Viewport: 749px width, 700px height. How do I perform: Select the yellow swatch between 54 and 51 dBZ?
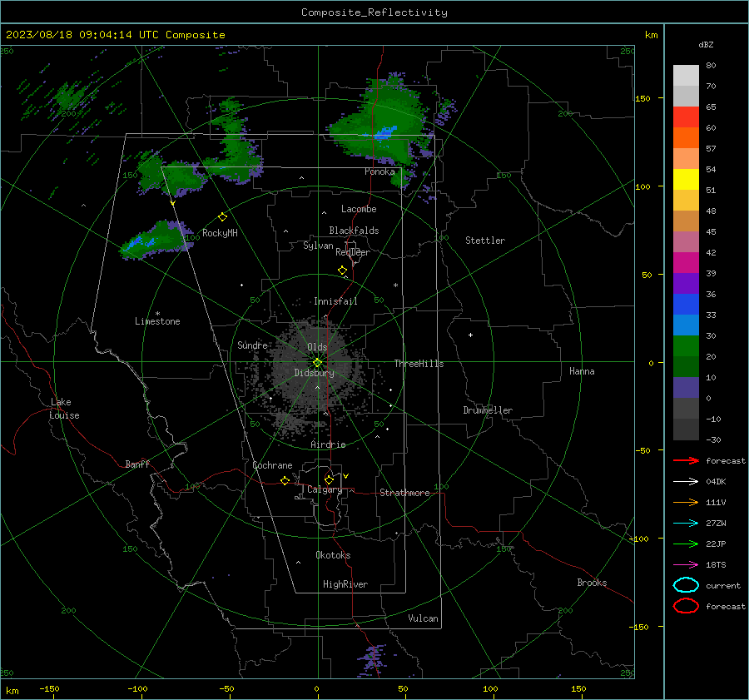tap(686, 180)
